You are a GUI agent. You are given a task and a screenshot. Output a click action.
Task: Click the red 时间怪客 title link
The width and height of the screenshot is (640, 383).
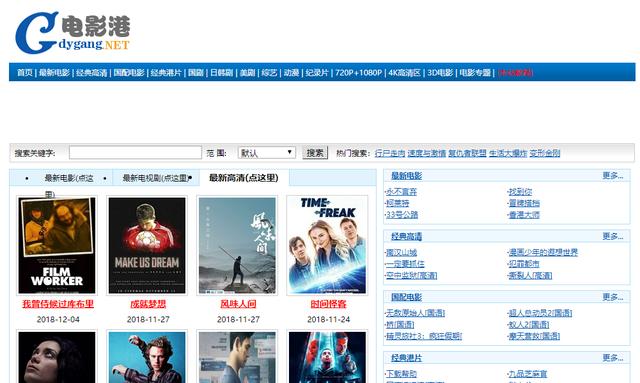tap(328, 304)
